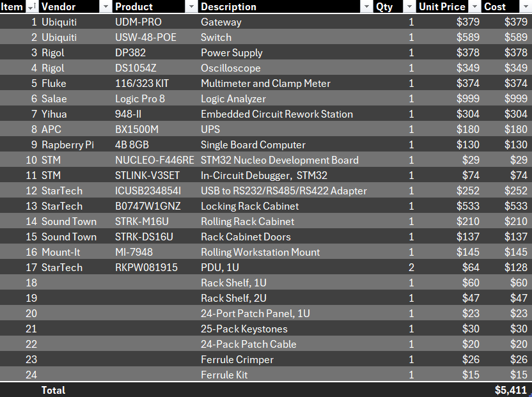Open the Vendor column filter dropdown
This screenshot has height=397, width=532.
point(106,6)
